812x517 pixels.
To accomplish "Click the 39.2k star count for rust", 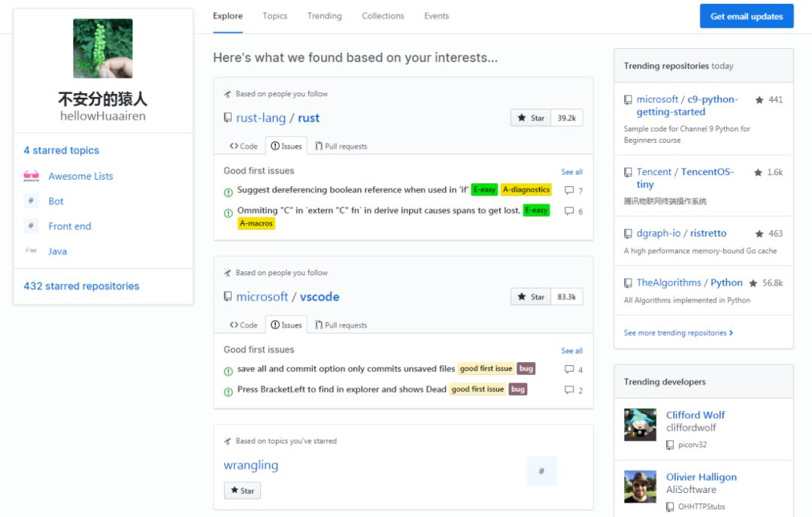I will pyautogui.click(x=567, y=118).
